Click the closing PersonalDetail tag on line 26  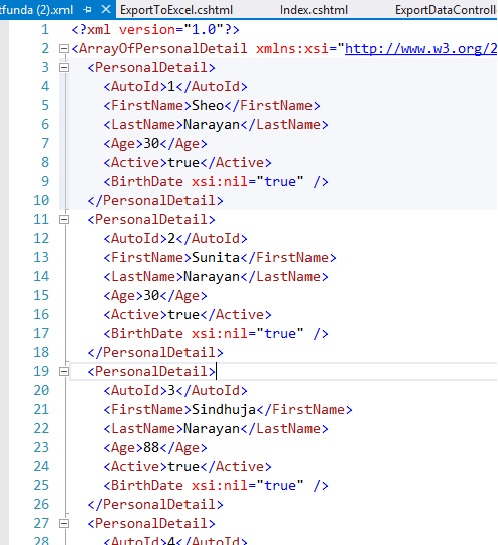click(155, 504)
